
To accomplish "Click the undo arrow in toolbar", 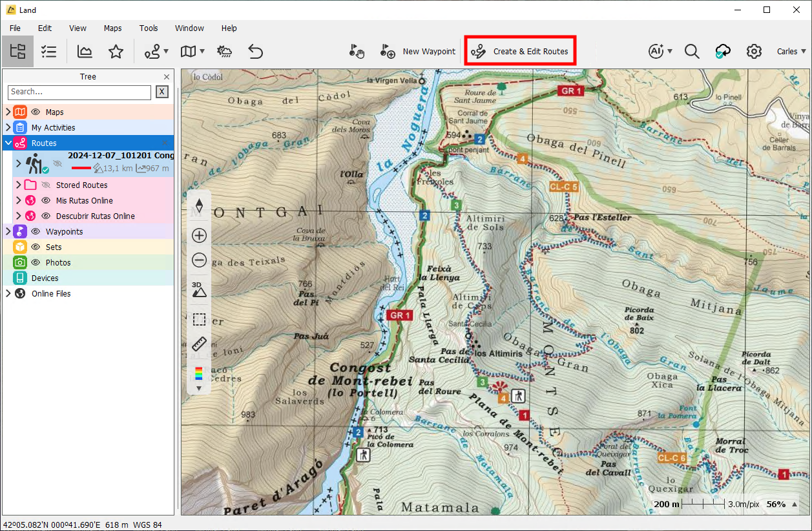I will [256, 52].
